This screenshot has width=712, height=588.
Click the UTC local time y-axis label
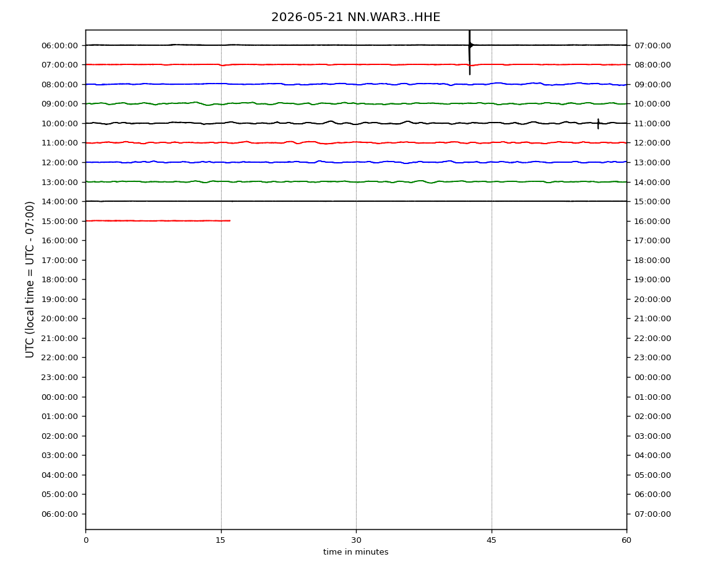(30, 279)
